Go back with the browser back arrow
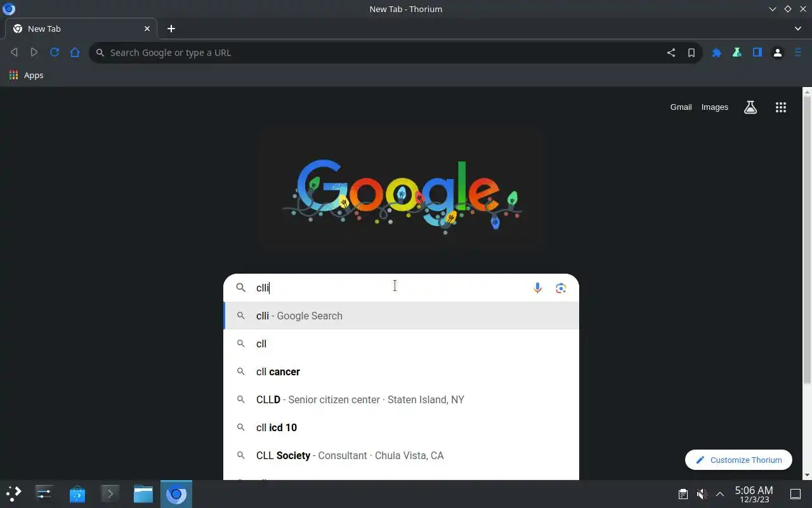The height and width of the screenshot is (508, 812). click(14, 53)
